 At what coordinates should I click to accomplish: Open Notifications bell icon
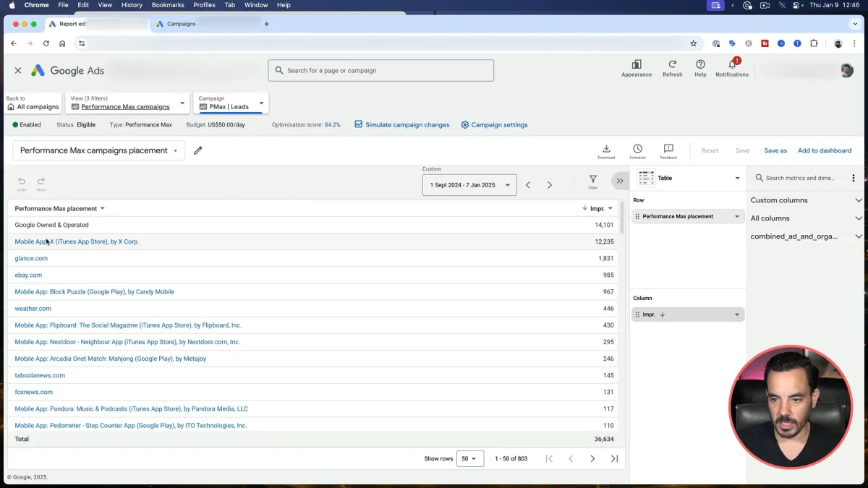click(732, 64)
